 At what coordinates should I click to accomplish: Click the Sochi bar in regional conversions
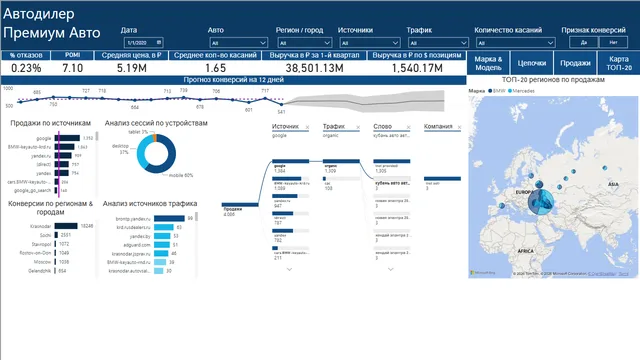[x=56, y=235]
